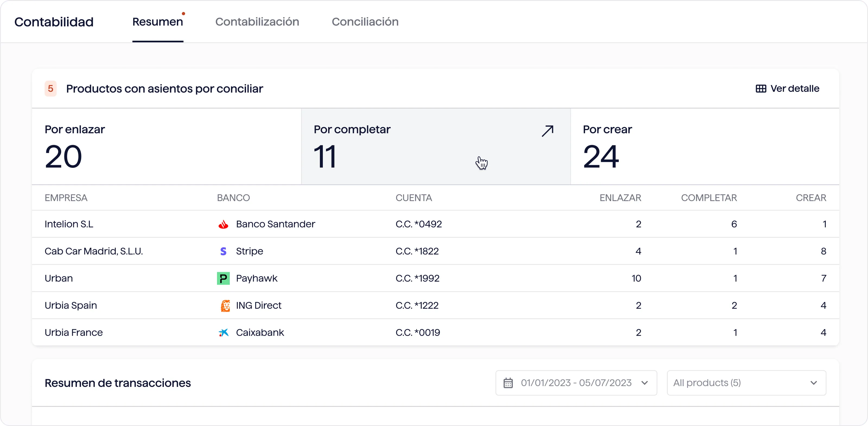Viewport: 868px width, 426px height.
Task: Click the orange badge showing 5
Action: [50, 89]
